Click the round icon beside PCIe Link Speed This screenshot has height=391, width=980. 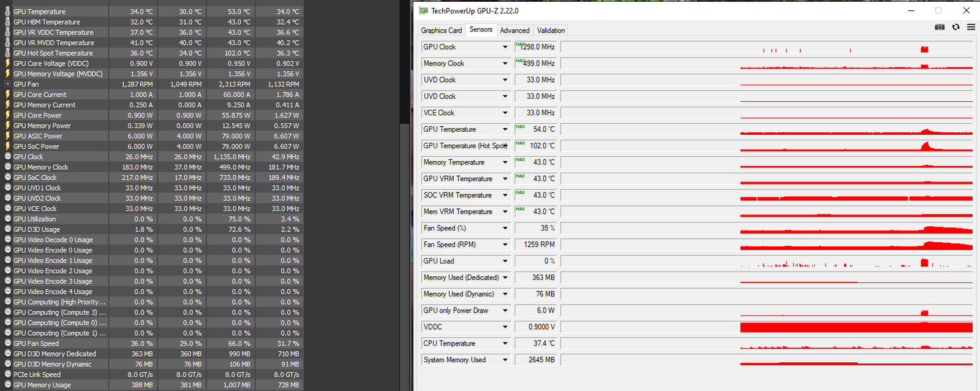pyautogui.click(x=7, y=374)
